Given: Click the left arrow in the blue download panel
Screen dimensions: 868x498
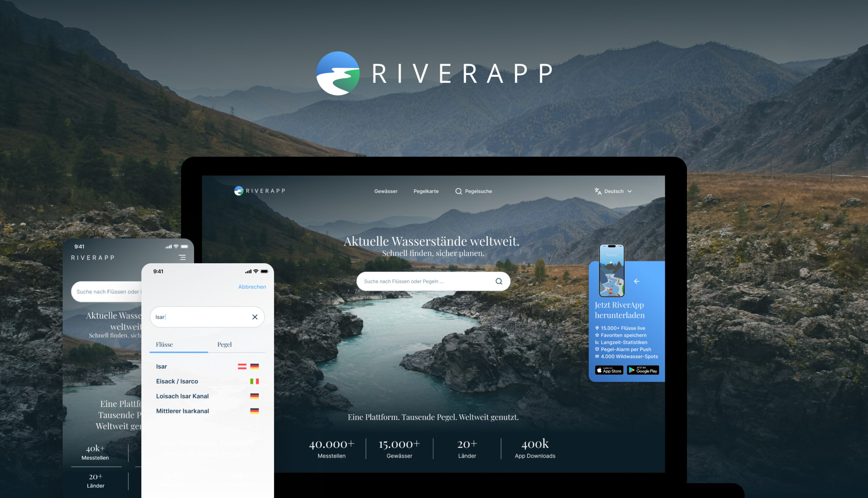Looking at the screenshot, I should pyautogui.click(x=637, y=281).
